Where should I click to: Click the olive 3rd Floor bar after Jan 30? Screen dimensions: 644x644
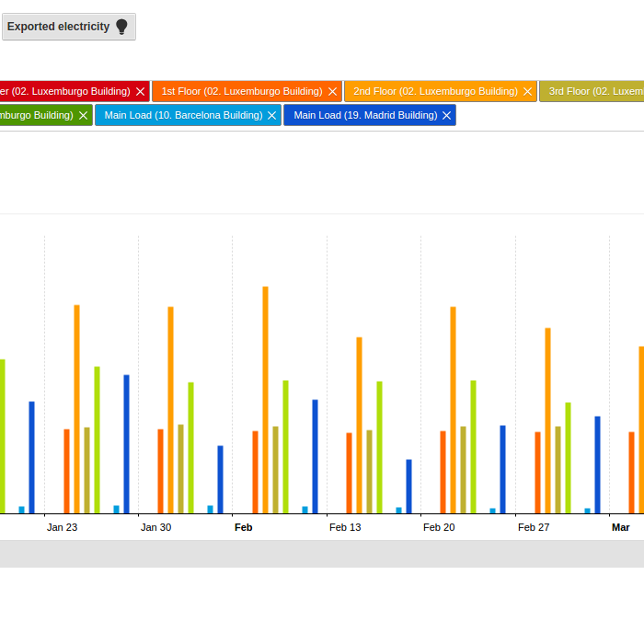(x=180, y=469)
